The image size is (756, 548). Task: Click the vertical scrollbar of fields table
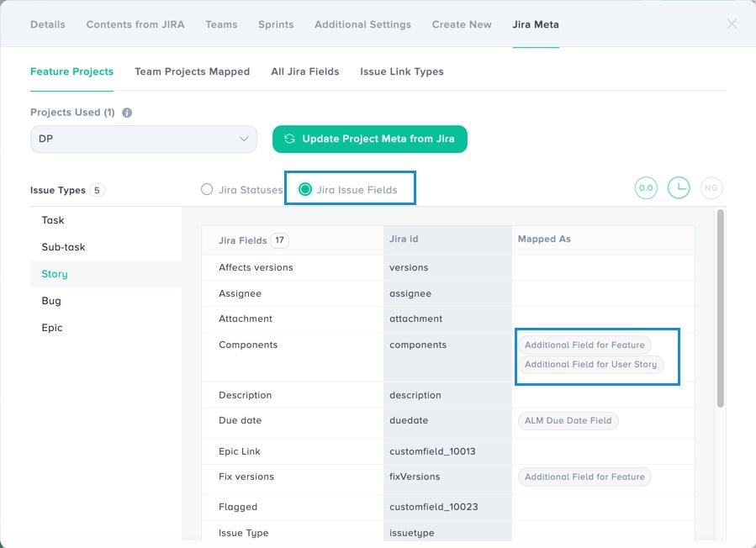[x=720, y=311]
